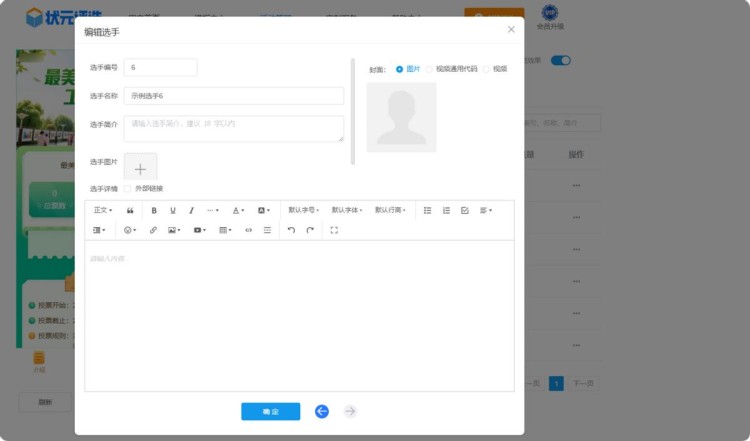Image resolution: width=750 pixels, height=441 pixels.
Task: Undo the last edit in editor
Action: [291, 230]
